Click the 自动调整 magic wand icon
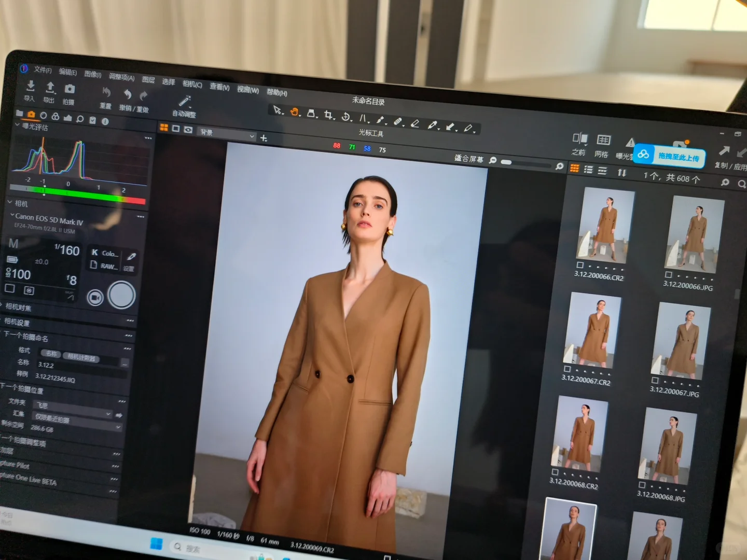 click(185, 101)
